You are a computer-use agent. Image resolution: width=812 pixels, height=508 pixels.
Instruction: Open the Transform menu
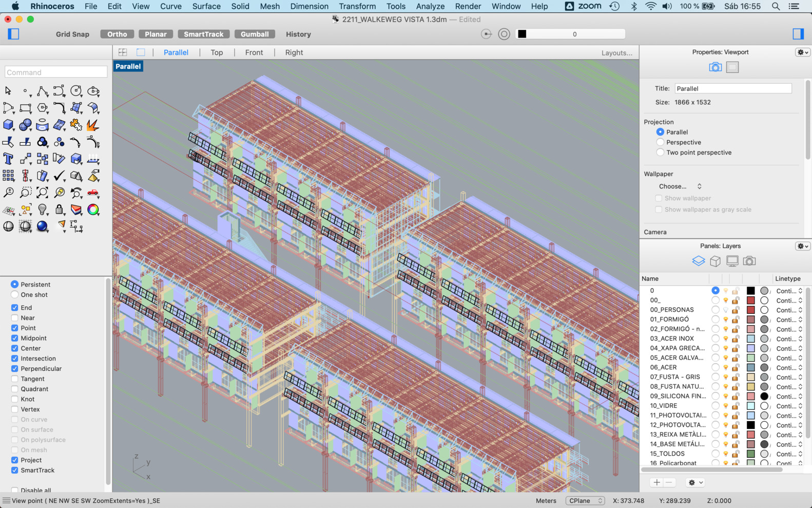coord(357,6)
